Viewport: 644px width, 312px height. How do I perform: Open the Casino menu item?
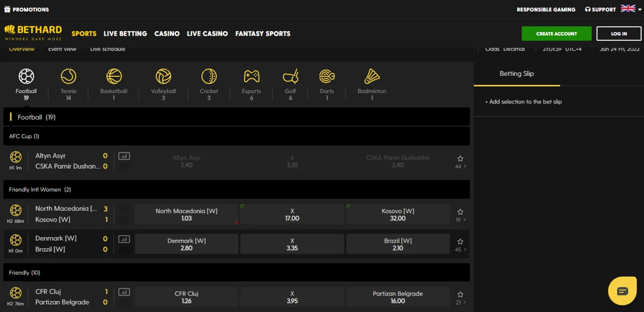click(x=167, y=34)
